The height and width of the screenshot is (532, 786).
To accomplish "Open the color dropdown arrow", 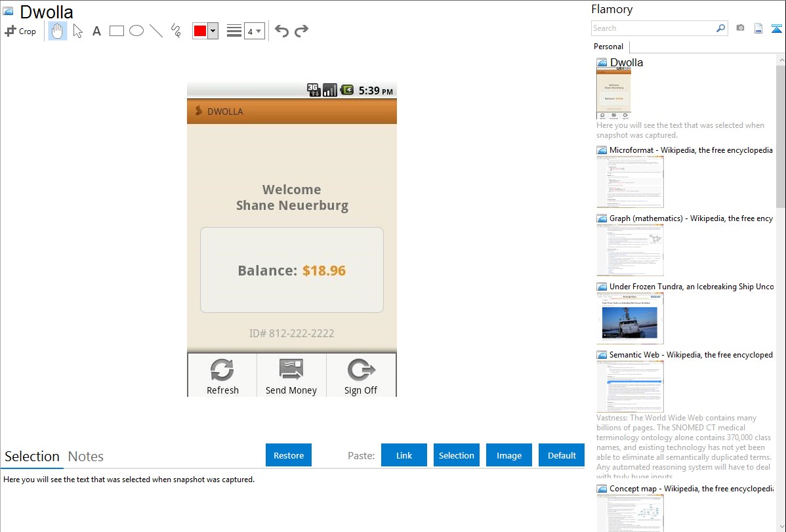I will pyautogui.click(x=213, y=31).
